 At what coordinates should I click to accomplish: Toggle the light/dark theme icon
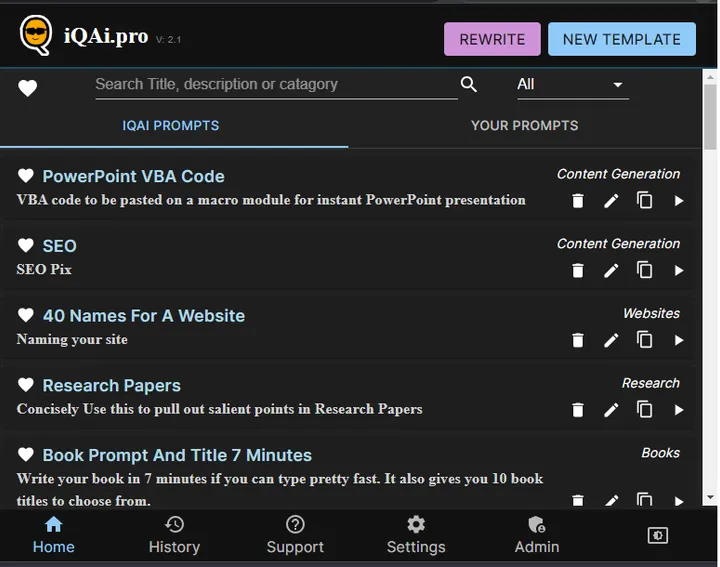click(x=658, y=535)
